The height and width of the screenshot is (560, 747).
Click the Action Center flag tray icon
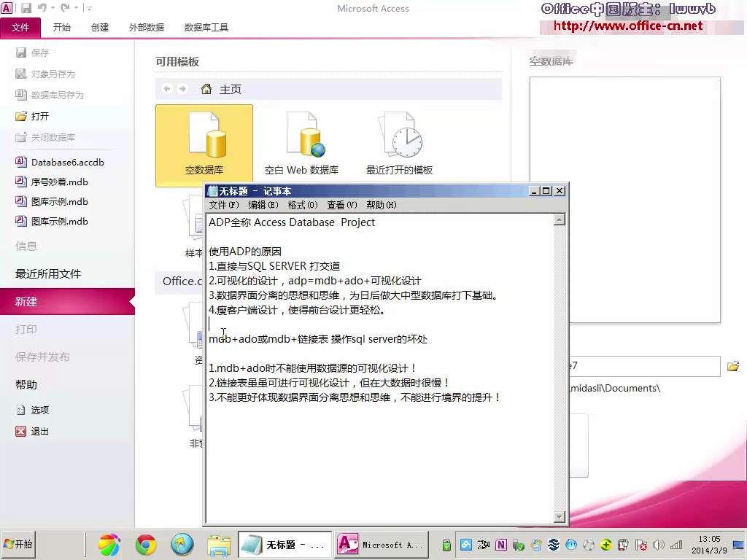640,545
